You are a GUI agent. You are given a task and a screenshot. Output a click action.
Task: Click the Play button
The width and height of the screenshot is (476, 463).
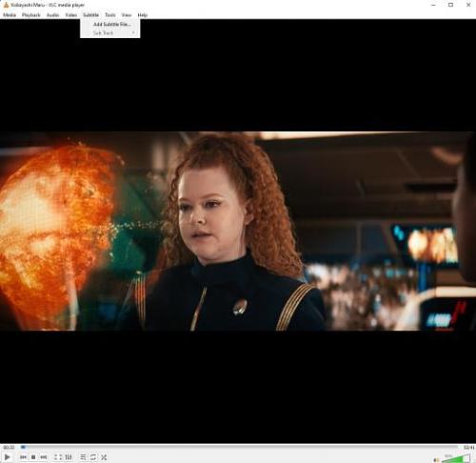point(7,457)
